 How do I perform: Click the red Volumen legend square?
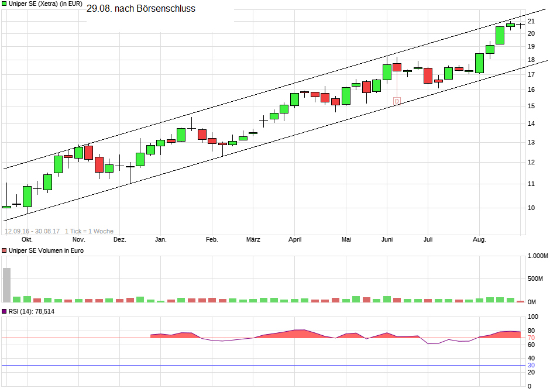[4, 250]
